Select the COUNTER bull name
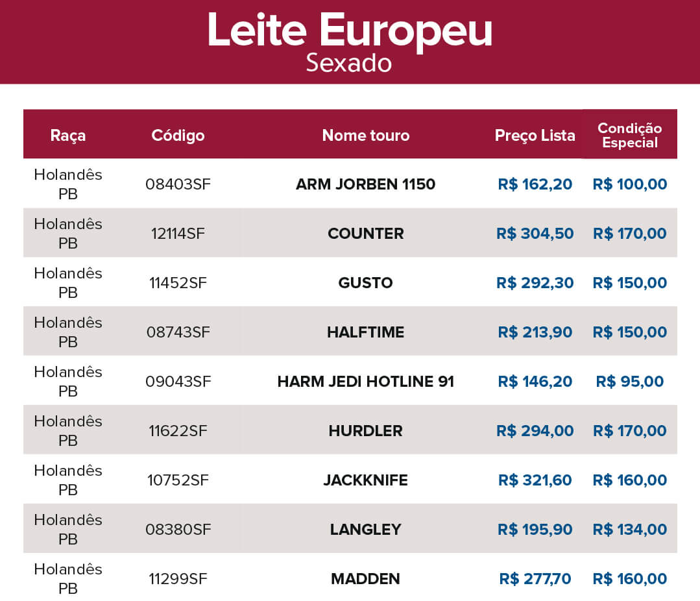The image size is (700, 601). (x=366, y=234)
